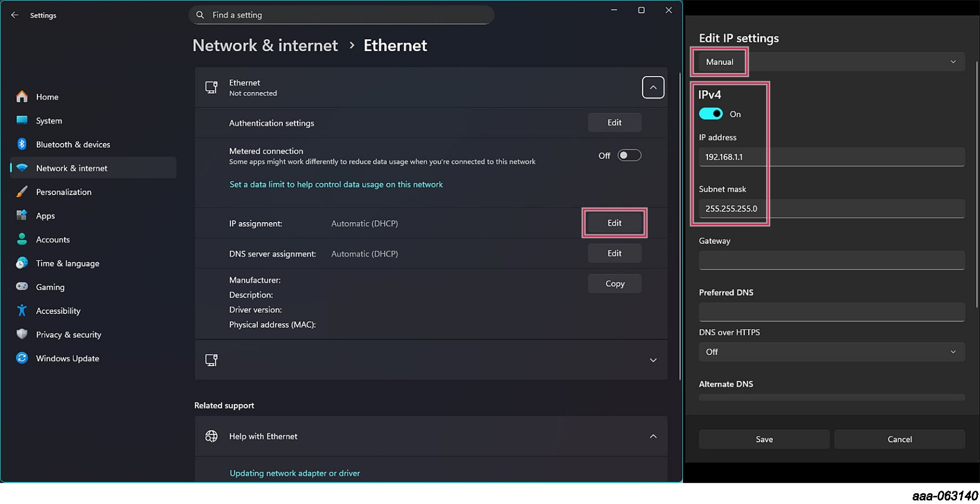Select the Windows Update icon

pyautogui.click(x=22, y=358)
